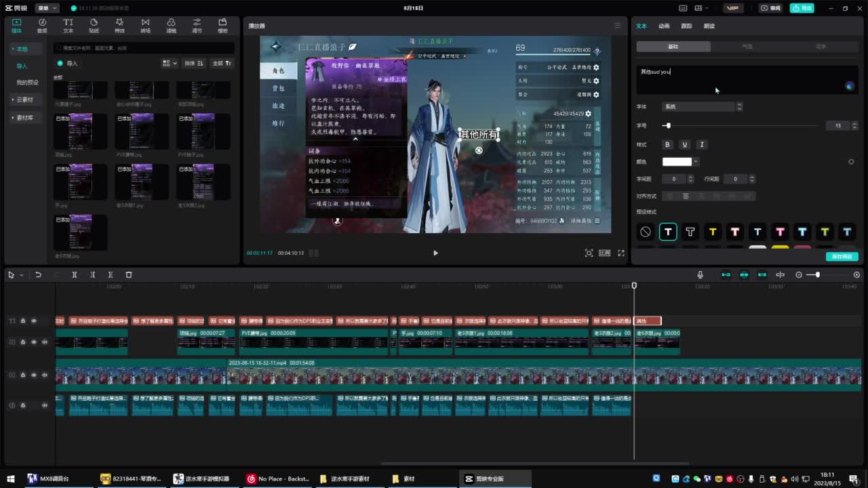The height and width of the screenshot is (488, 868).
Task: Hide the text track with eye icon
Action: point(34,321)
